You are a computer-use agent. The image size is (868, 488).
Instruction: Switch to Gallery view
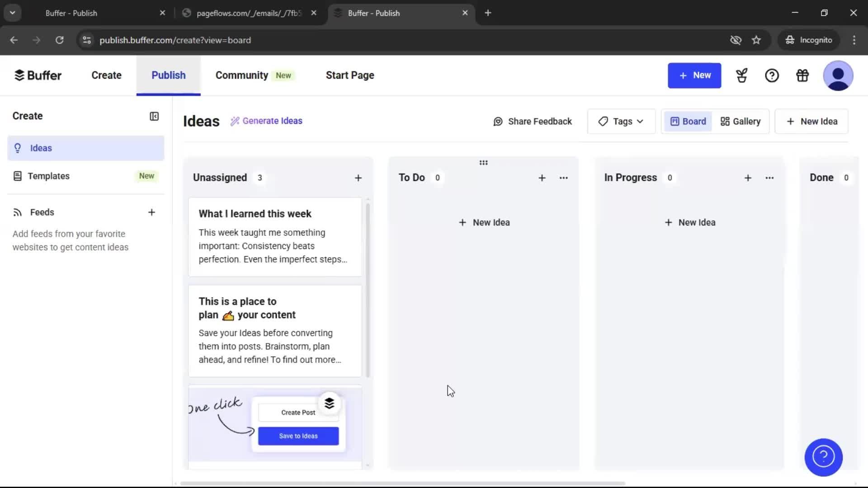(x=741, y=121)
